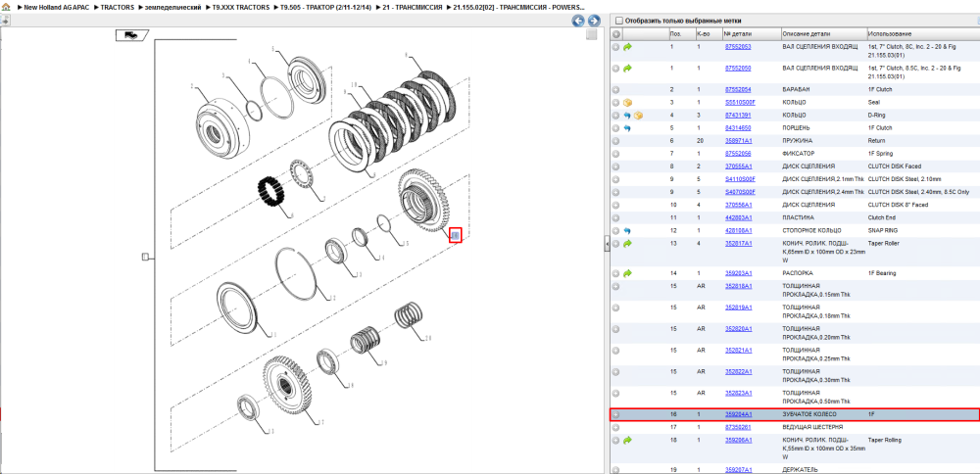The height and width of the screenshot is (474, 980).
Task: Click green arrow icon for part 87552053
Action: pyautogui.click(x=627, y=47)
